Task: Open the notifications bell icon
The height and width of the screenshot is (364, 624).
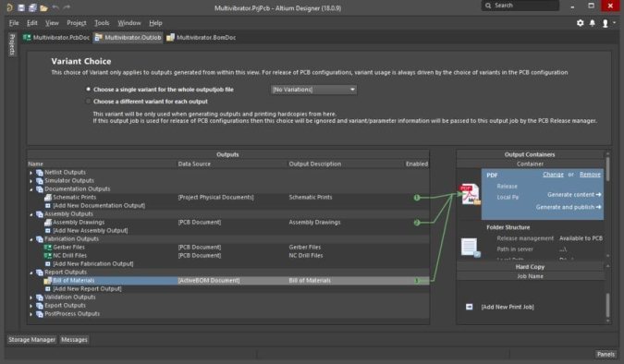Action: (593, 23)
